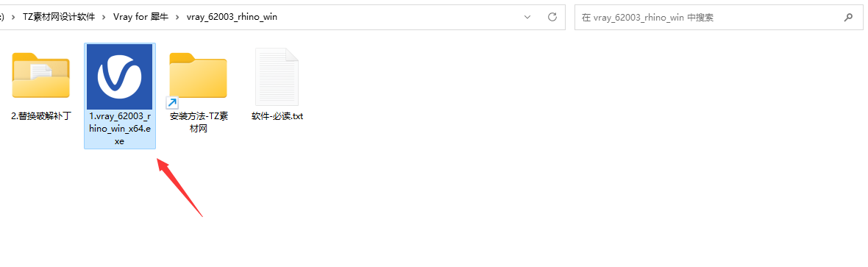Click the magnifier search icon
868x267 pixels.
tap(847, 17)
